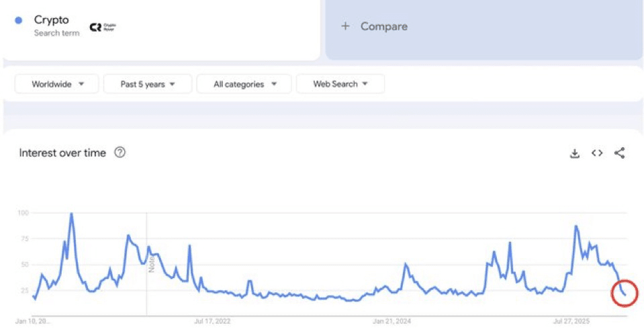
Task: Click the Jul 17, 2022 axis label
Action: tap(212, 321)
